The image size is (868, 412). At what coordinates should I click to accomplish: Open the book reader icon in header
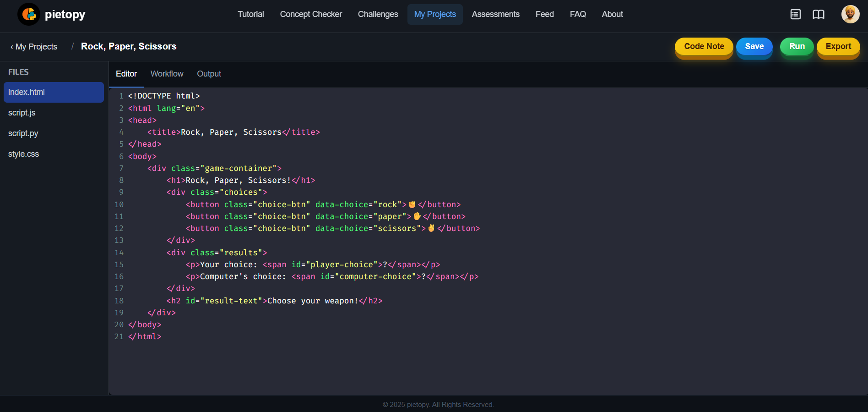818,14
